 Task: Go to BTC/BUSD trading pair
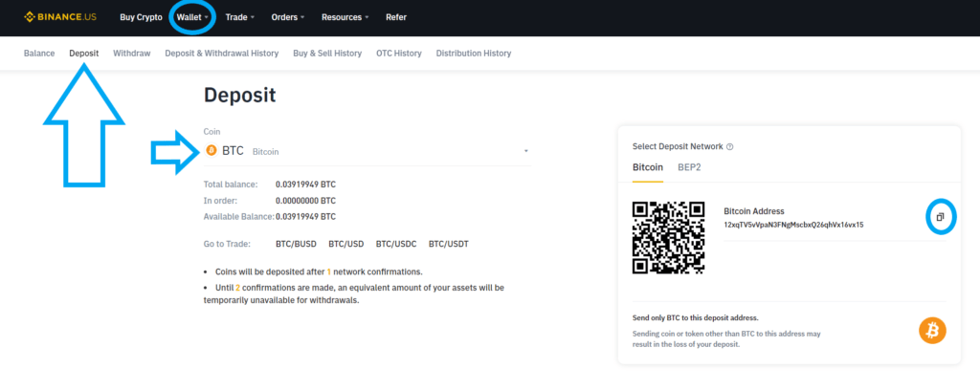[297, 244]
